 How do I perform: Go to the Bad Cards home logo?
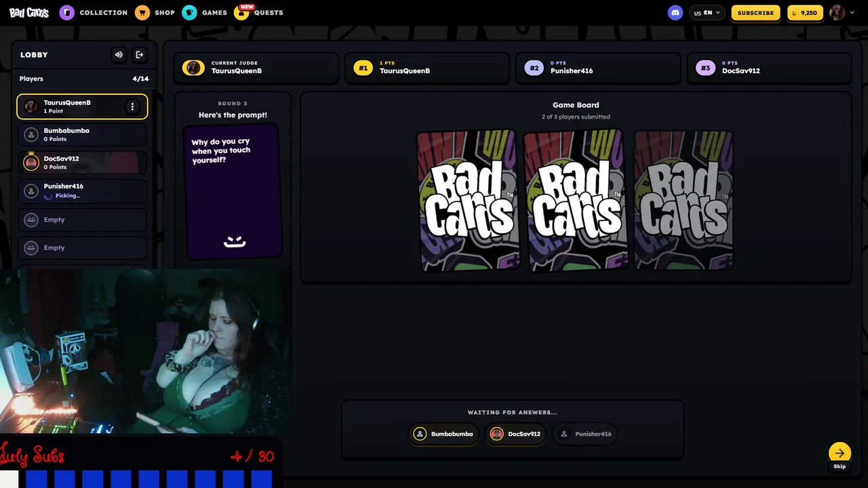29,12
